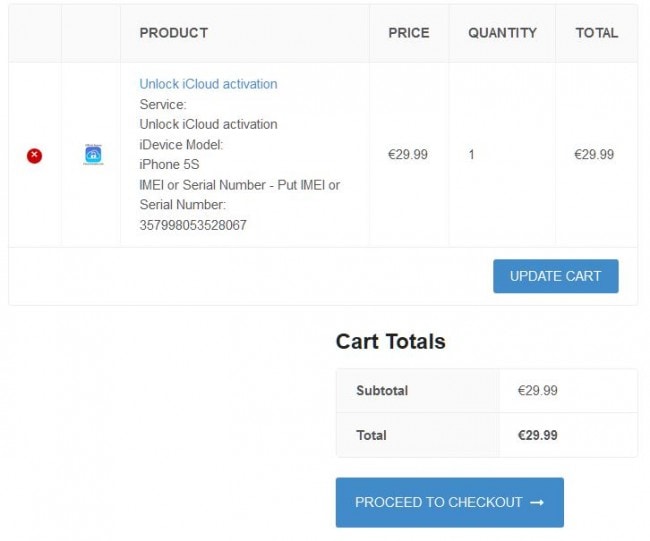Remove the item with the red X icon
The height and width of the screenshot is (541, 650).
pyautogui.click(x=34, y=156)
